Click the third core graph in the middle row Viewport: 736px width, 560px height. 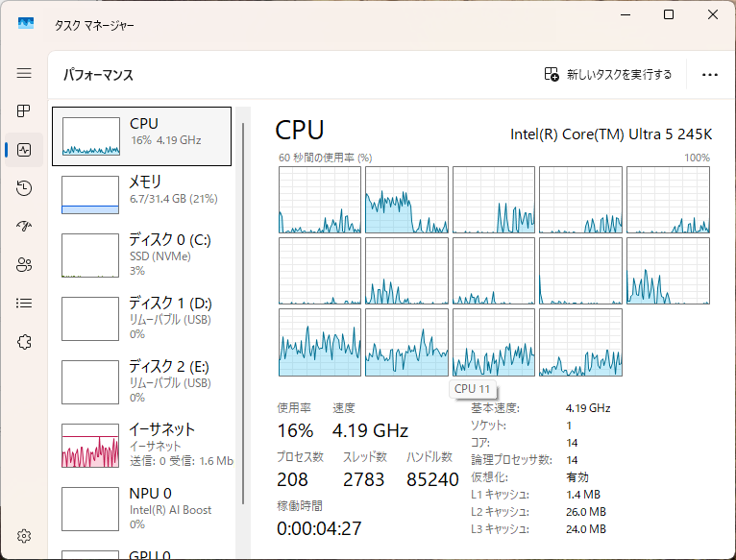pos(494,271)
